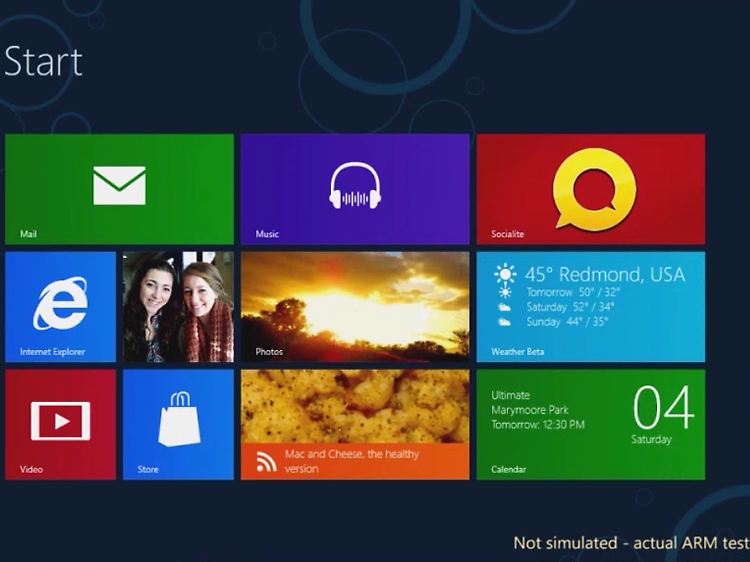Open the tile showing two women
750x562 pixels.
click(178, 306)
